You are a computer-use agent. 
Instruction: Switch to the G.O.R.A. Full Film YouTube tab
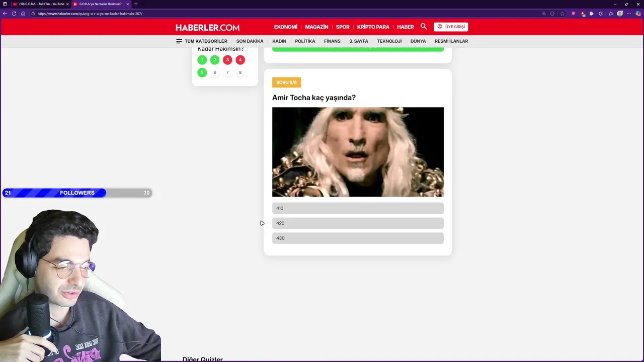[41, 4]
